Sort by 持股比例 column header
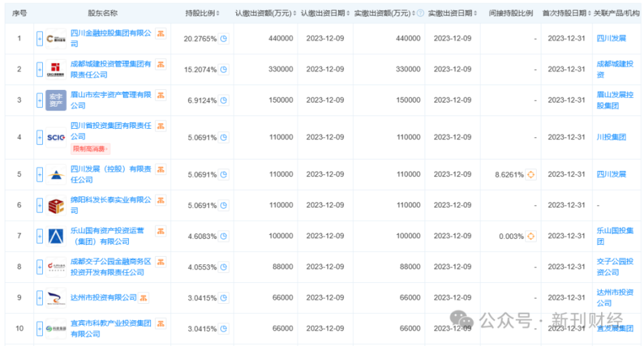The height and width of the screenshot is (346, 644). [202, 13]
